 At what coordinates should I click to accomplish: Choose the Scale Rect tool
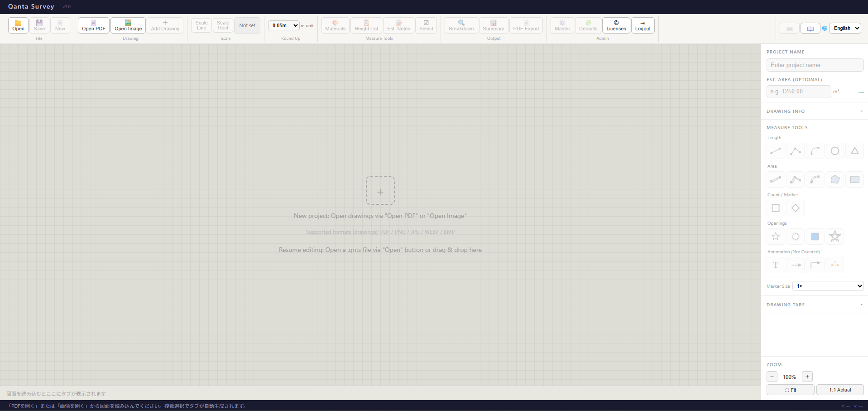click(x=223, y=25)
